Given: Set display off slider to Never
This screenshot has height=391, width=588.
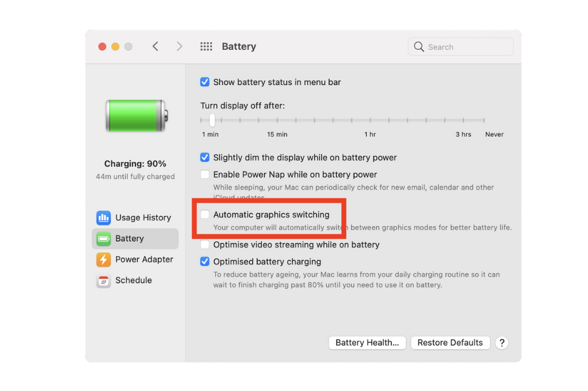Looking at the screenshot, I should 484,121.
